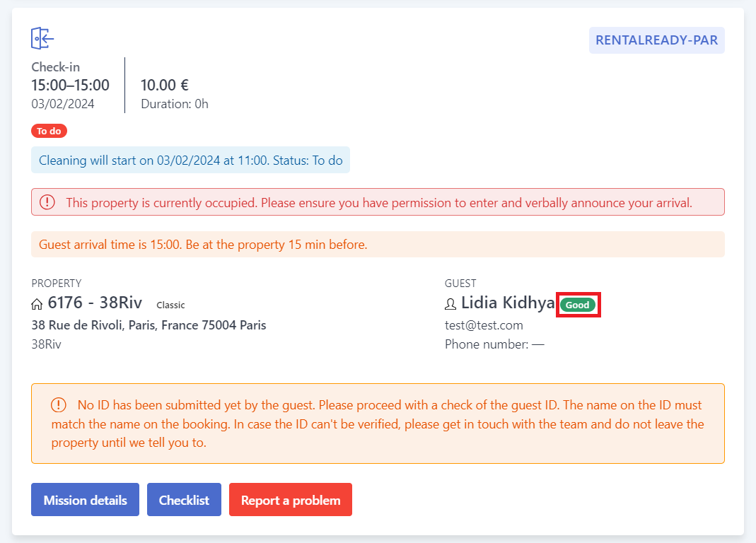Click the check-in time 15:00–15:00
Viewport: 756px width, 543px height.
(x=71, y=85)
